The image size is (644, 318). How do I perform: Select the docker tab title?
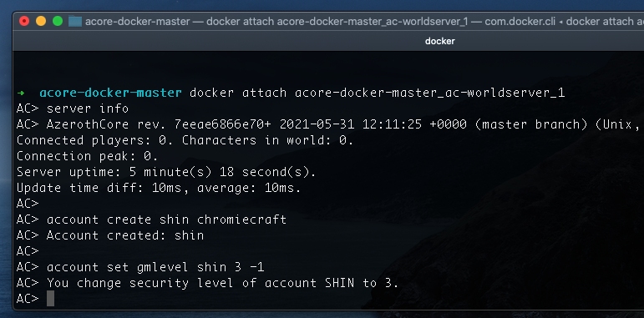[440, 41]
